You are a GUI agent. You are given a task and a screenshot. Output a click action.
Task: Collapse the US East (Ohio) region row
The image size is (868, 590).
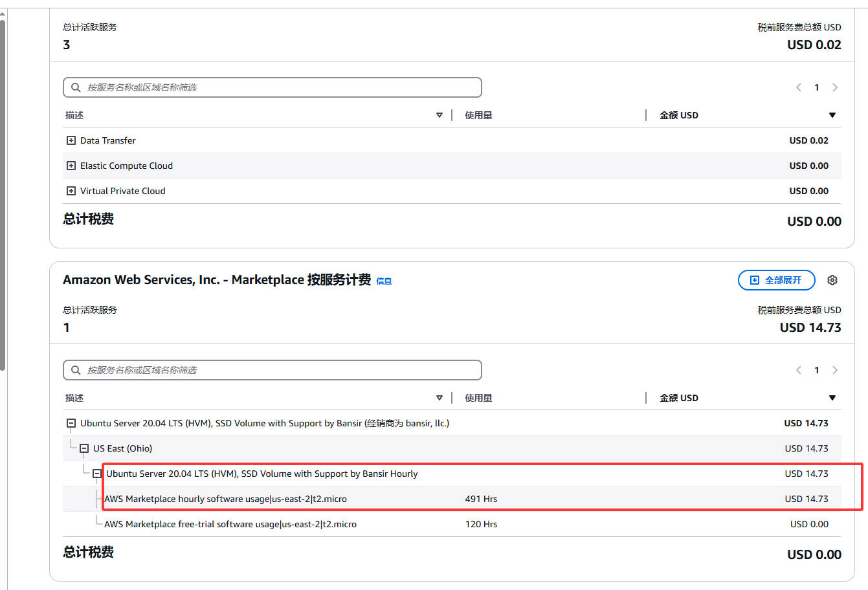pyautogui.click(x=84, y=448)
